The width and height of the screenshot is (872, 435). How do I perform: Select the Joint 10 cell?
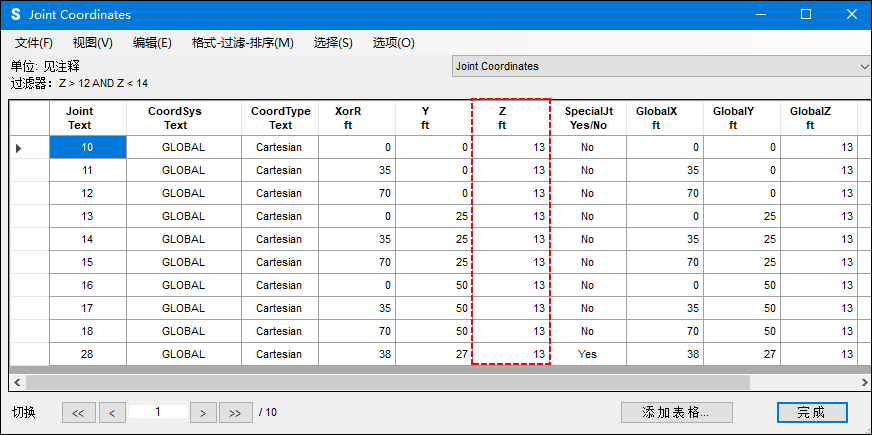(x=87, y=147)
